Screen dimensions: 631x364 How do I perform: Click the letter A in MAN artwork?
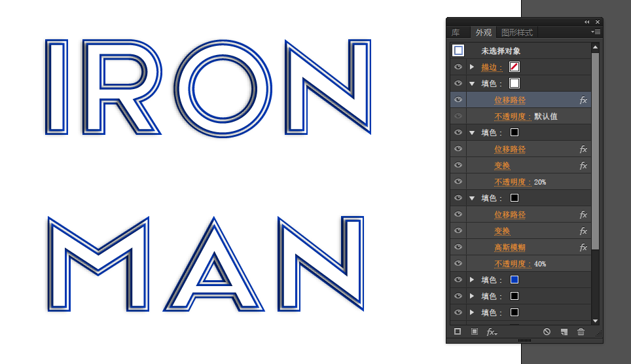(x=213, y=264)
